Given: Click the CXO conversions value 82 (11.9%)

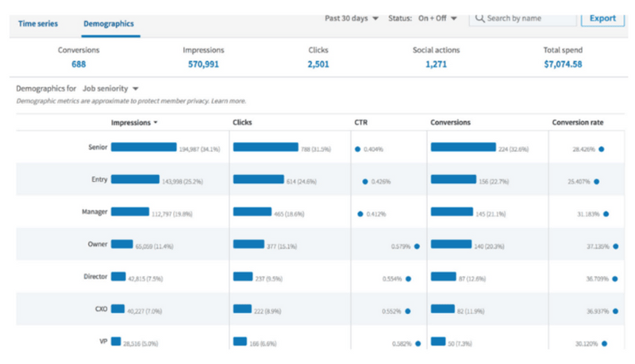Looking at the screenshot, I should coord(471,311).
